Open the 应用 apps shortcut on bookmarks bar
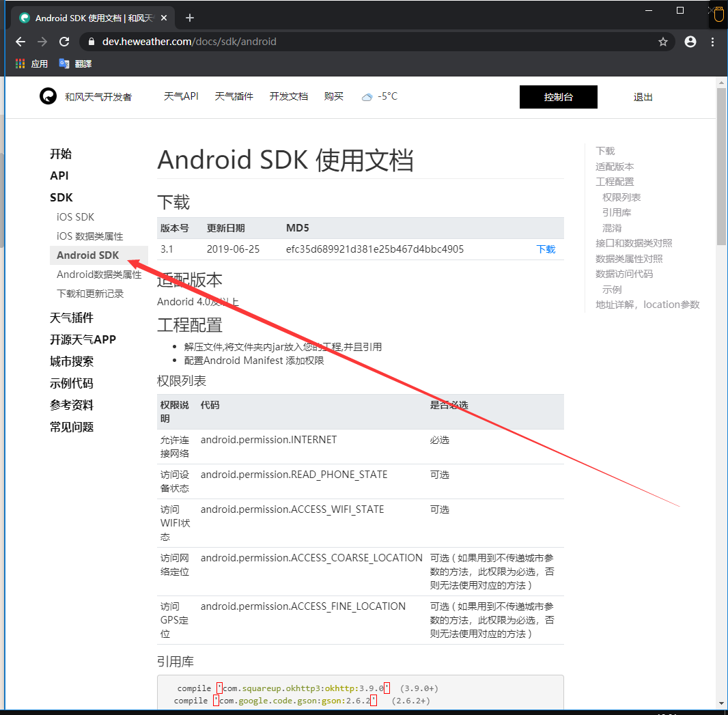The image size is (728, 715). [x=31, y=63]
